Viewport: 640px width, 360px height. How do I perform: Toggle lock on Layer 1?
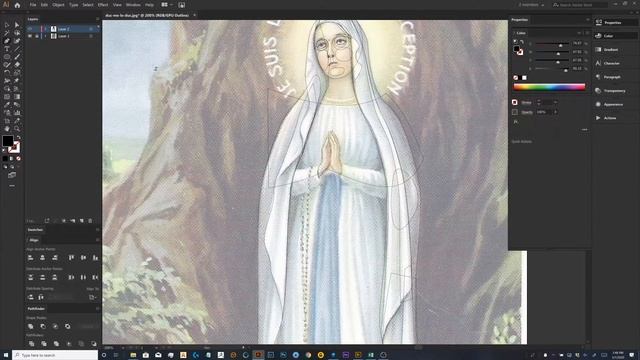36,36
